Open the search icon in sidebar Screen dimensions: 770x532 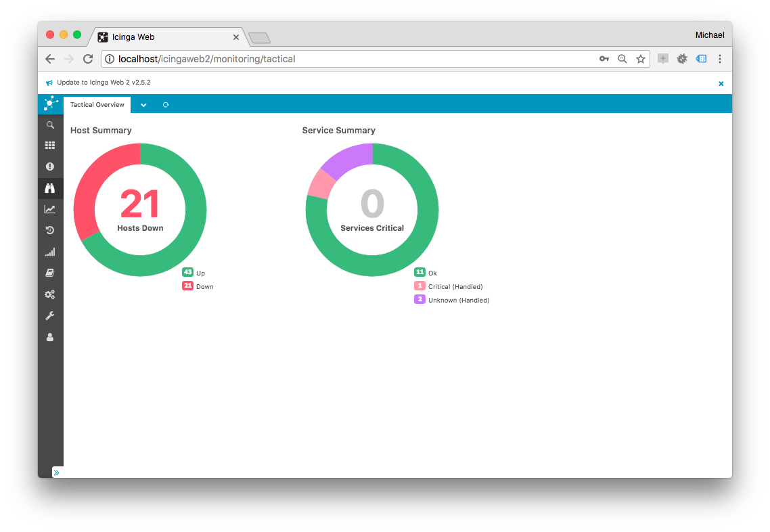(x=50, y=125)
